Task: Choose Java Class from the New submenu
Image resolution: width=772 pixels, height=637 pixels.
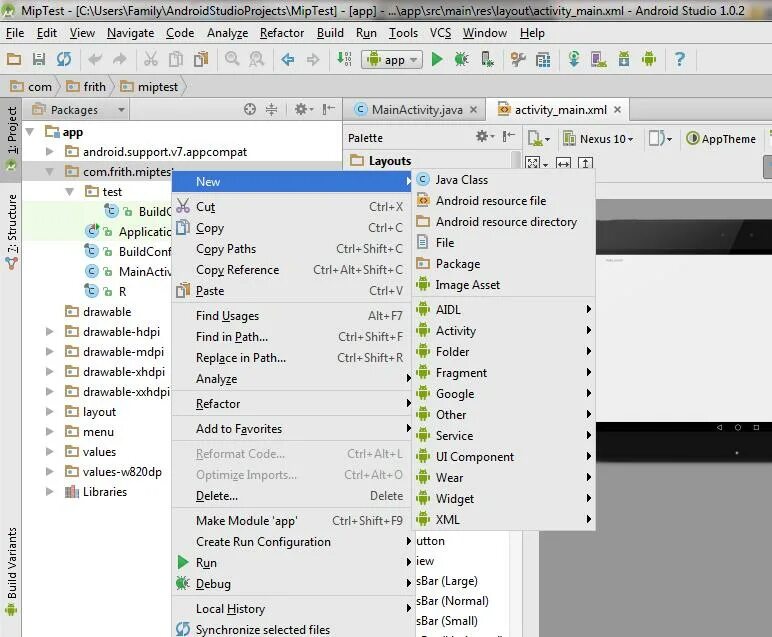Action: (x=503, y=180)
